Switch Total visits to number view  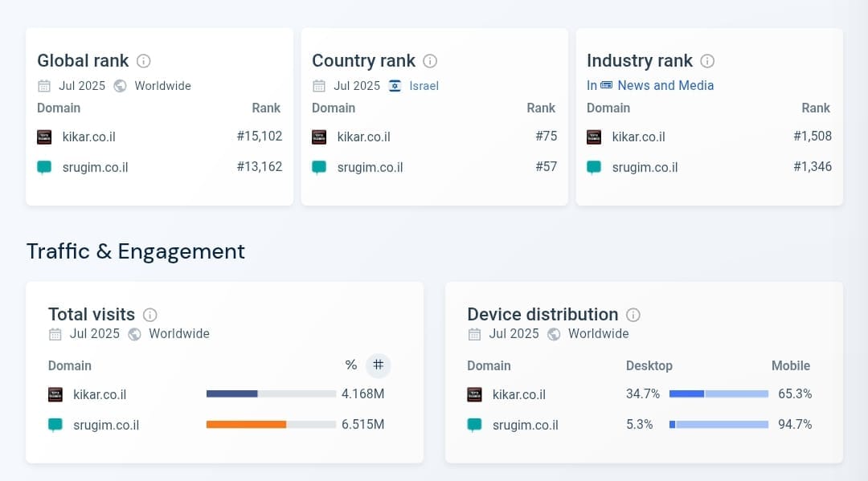click(378, 365)
